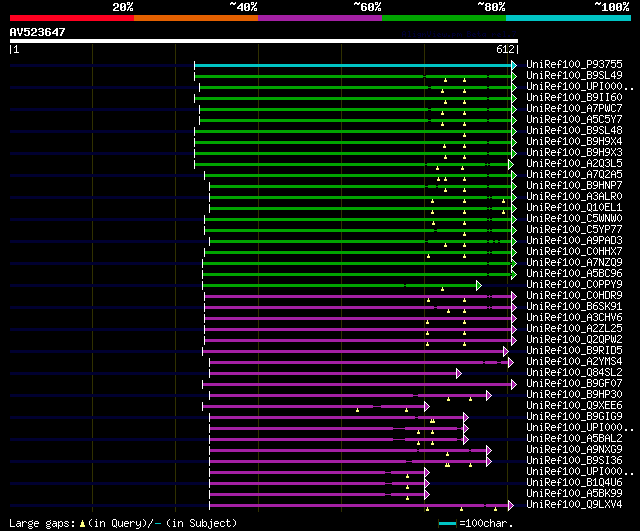View the UniRef100_B9GF07 hit
Viewport: 640px width, 531px height.
tap(574, 384)
